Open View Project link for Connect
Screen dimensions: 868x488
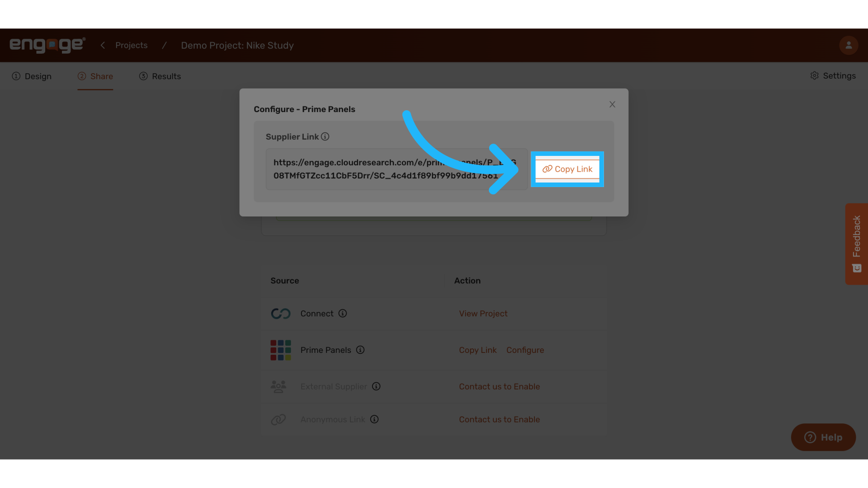pos(483,314)
